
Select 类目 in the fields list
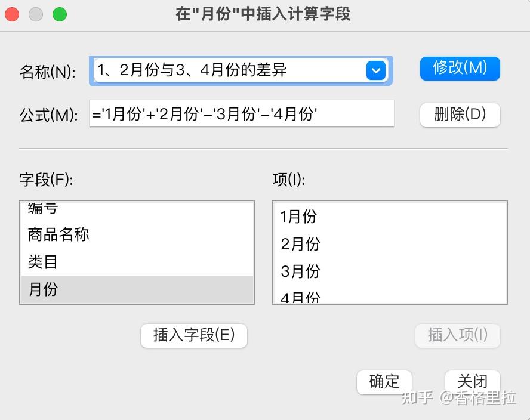pos(43,262)
